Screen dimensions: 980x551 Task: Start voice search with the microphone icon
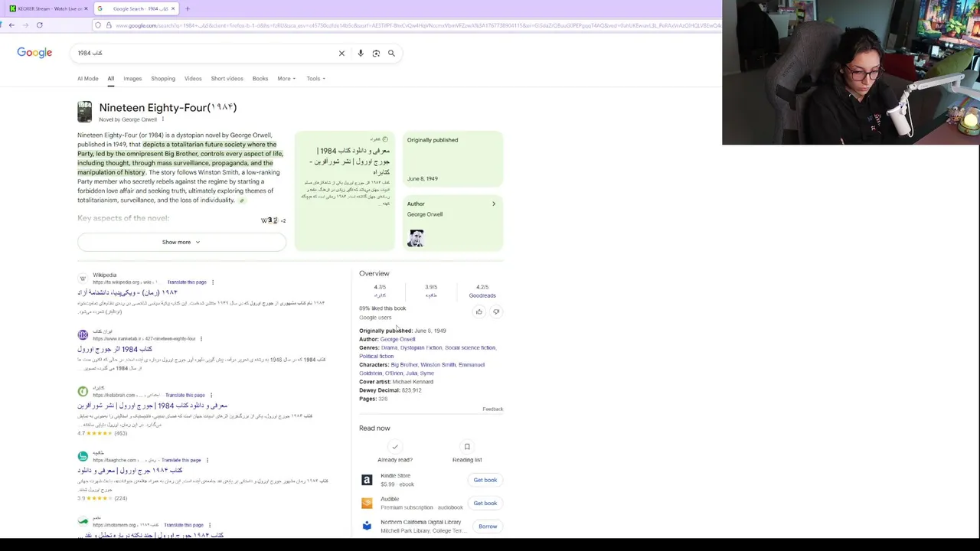click(361, 54)
